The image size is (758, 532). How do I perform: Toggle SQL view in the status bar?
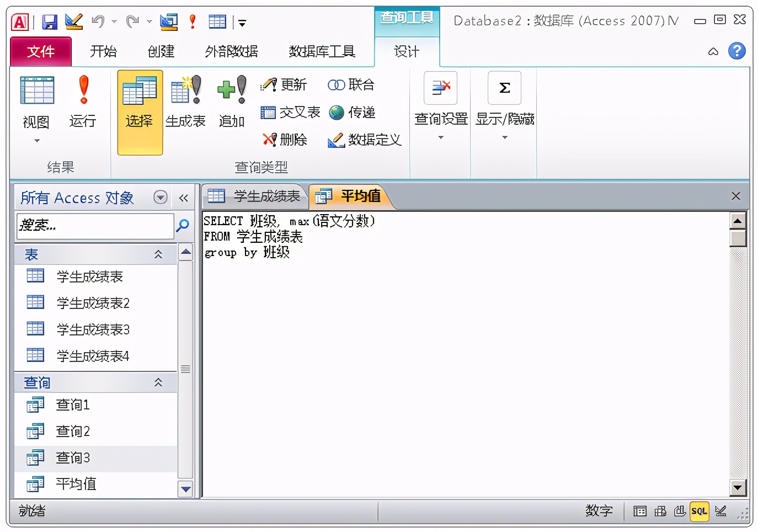tap(699, 512)
